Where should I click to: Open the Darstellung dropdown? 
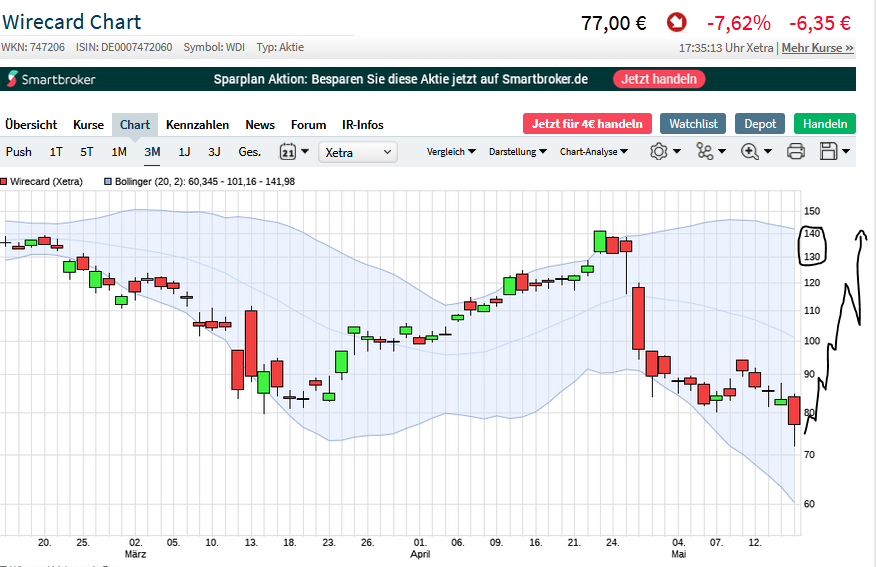point(517,151)
